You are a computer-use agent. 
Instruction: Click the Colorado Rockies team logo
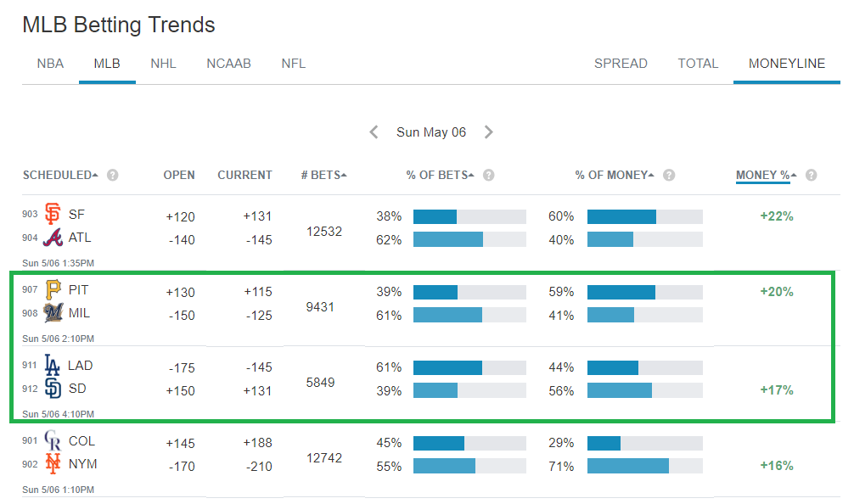[53, 440]
